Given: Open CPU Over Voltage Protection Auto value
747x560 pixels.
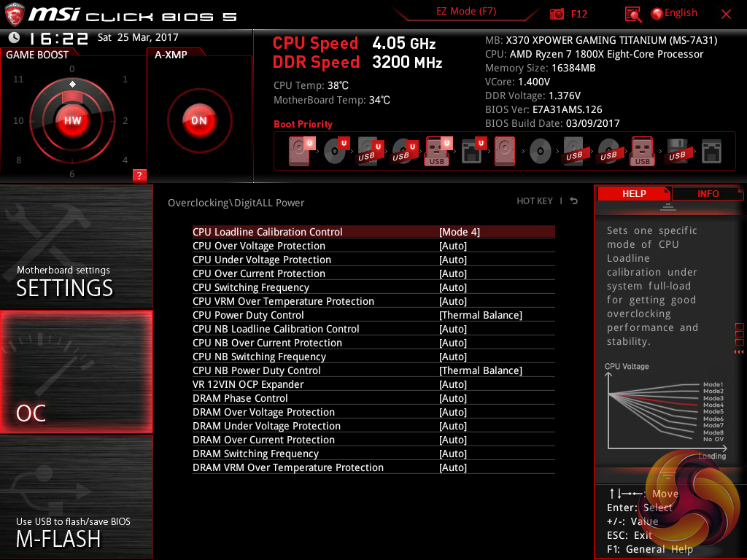Looking at the screenshot, I should [x=453, y=246].
